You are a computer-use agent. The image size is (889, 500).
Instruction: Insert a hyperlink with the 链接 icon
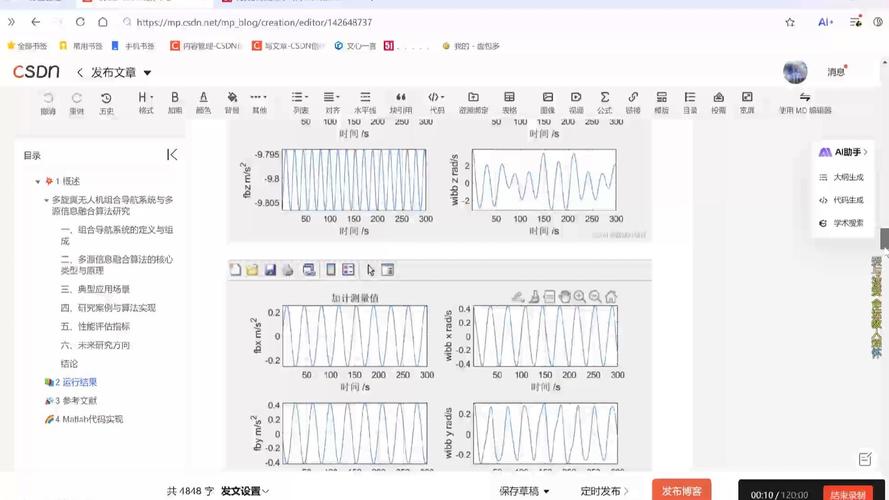click(633, 103)
